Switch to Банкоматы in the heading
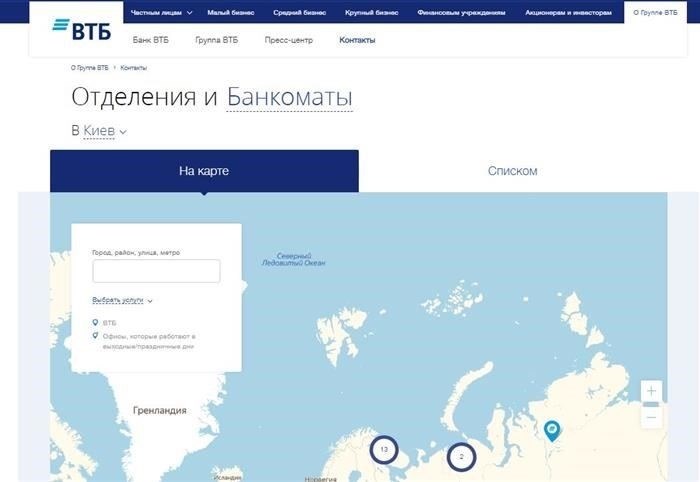Image resolution: width=700 pixels, height=482 pixels. tap(290, 97)
